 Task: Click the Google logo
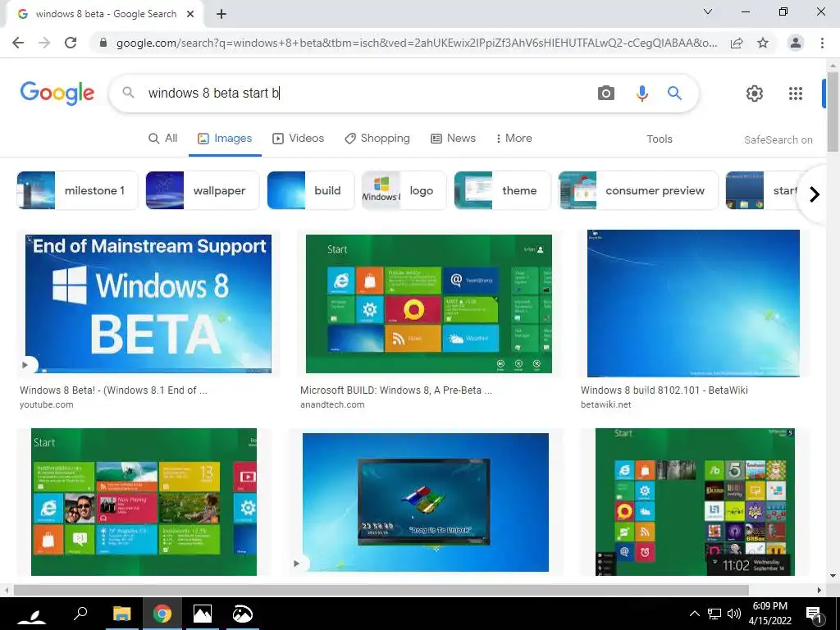click(x=57, y=94)
